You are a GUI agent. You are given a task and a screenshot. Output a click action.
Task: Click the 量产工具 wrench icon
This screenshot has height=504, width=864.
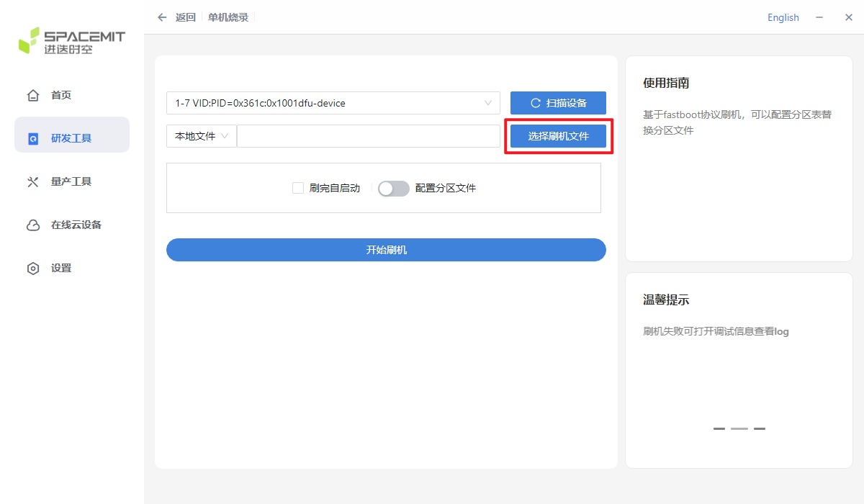point(32,181)
